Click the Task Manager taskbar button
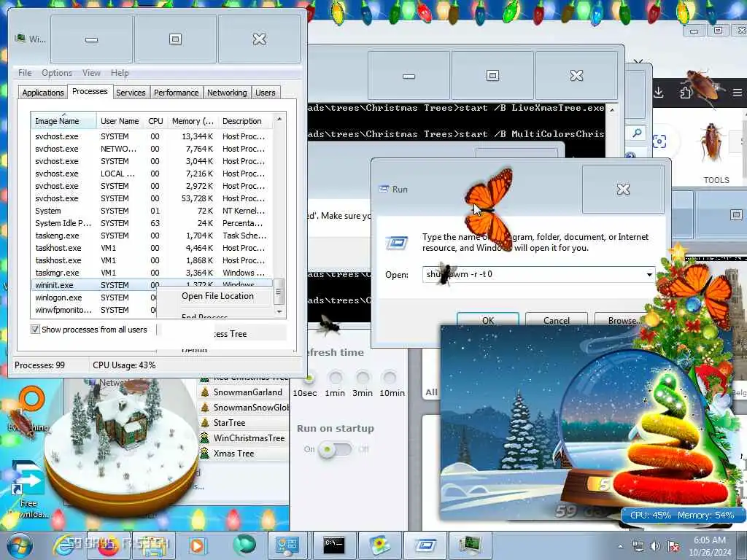 [471, 545]
